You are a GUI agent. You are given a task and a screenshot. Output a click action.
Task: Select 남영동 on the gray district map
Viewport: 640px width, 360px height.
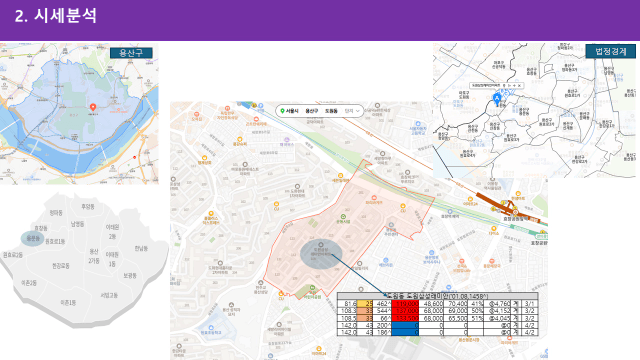77,224
